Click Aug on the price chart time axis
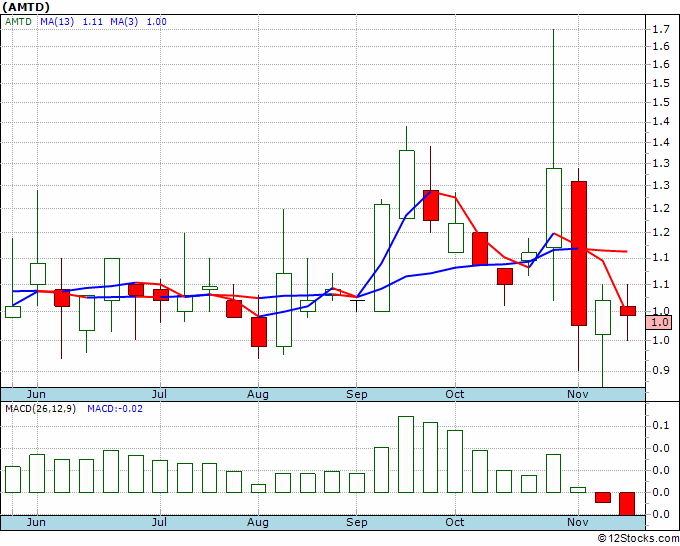Screen dimensions: 680x546 tap(258, 394)
